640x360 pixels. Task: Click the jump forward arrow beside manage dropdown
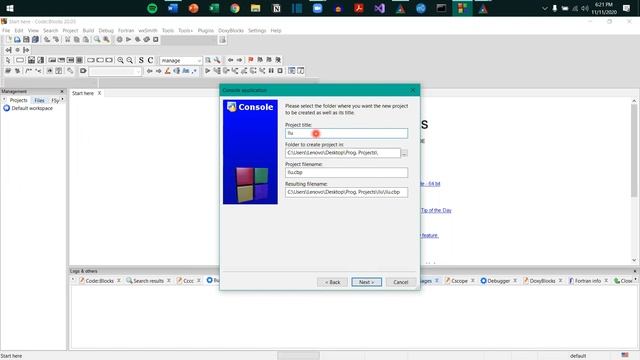tap(240, 60)
